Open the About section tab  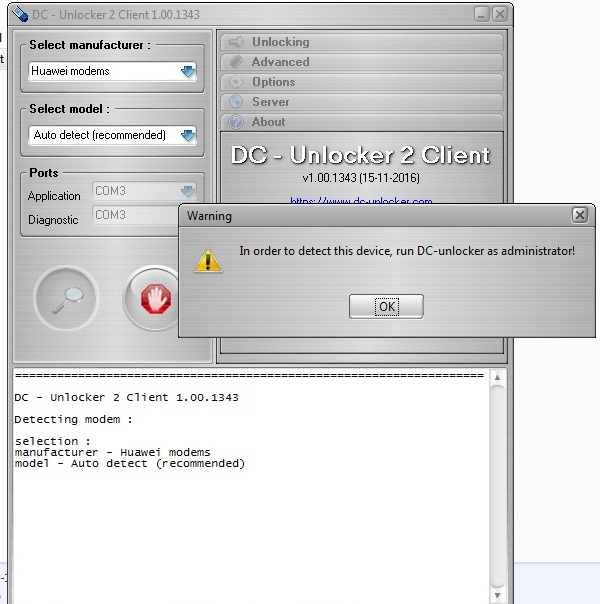362,122
